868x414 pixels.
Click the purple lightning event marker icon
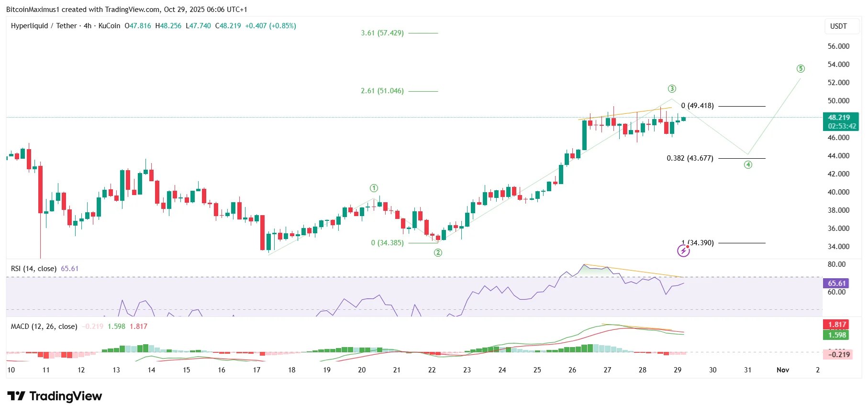(x=683, y=251)
